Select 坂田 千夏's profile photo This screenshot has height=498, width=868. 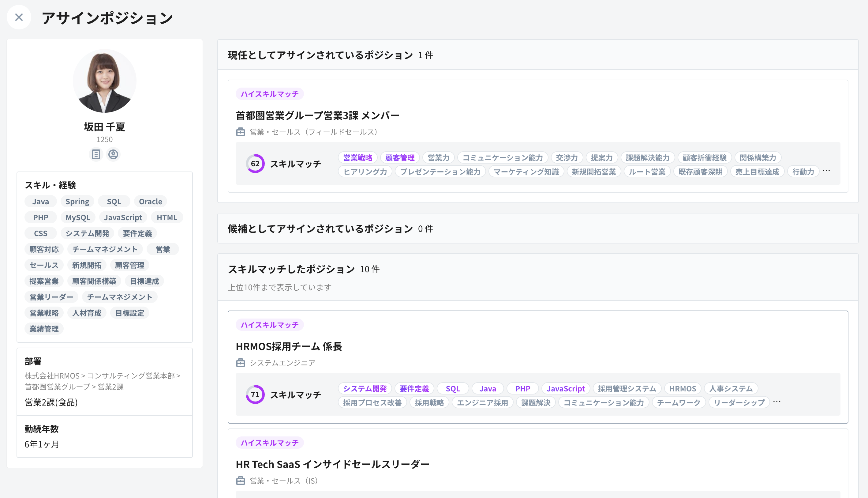pos(105,81)
